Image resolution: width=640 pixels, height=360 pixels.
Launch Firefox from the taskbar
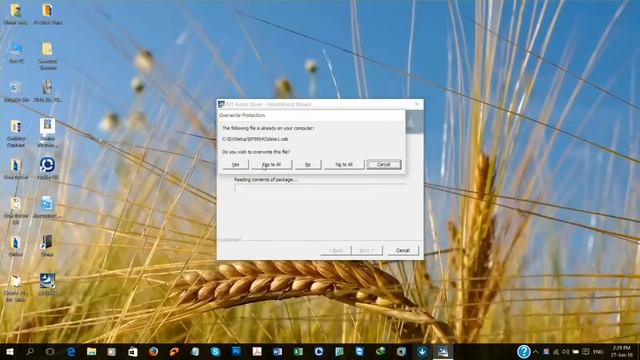tap(153, 351)
